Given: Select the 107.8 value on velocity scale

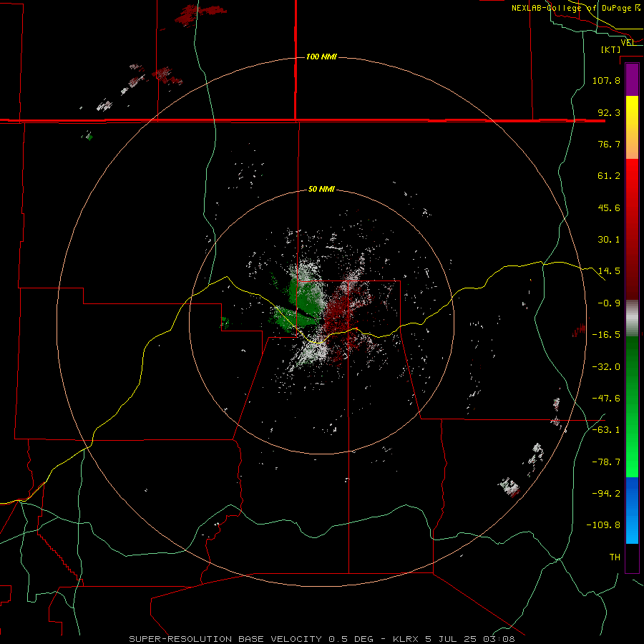Looking at the screenshot, I should coord(606,80).
